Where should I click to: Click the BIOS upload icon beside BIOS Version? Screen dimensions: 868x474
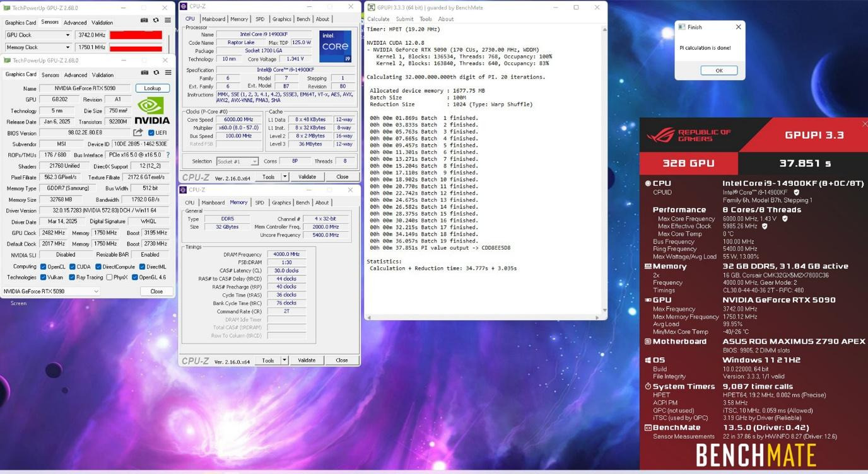click(x=138, y=132)
